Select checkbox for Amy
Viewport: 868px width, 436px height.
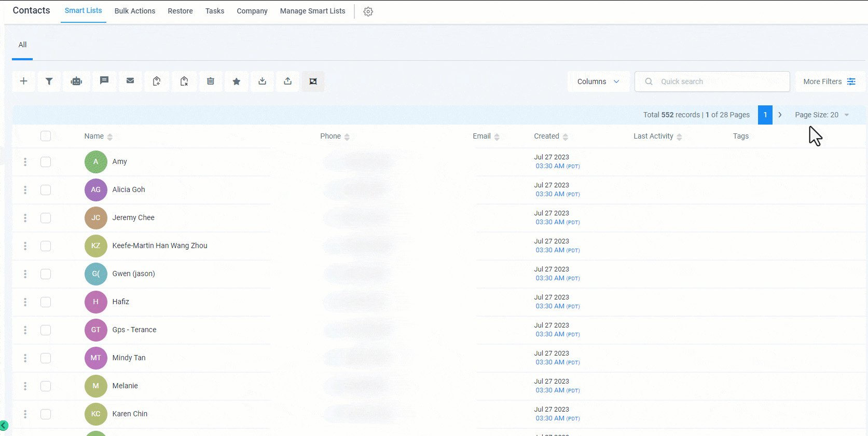[46, 162]
